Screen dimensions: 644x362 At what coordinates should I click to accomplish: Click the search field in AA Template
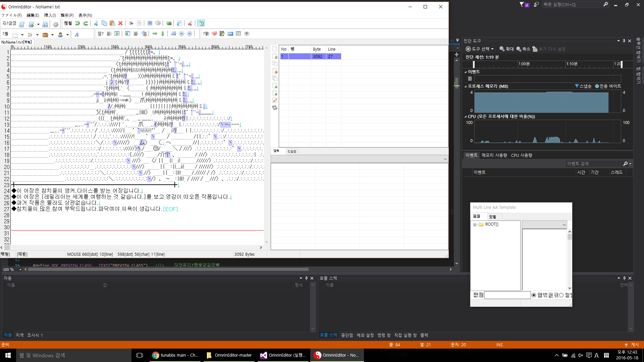[507, 295]
